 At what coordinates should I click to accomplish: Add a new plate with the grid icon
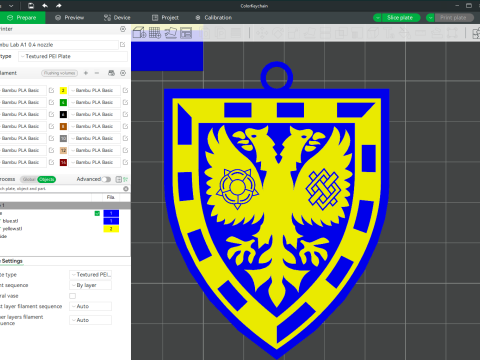click(155, 33)
